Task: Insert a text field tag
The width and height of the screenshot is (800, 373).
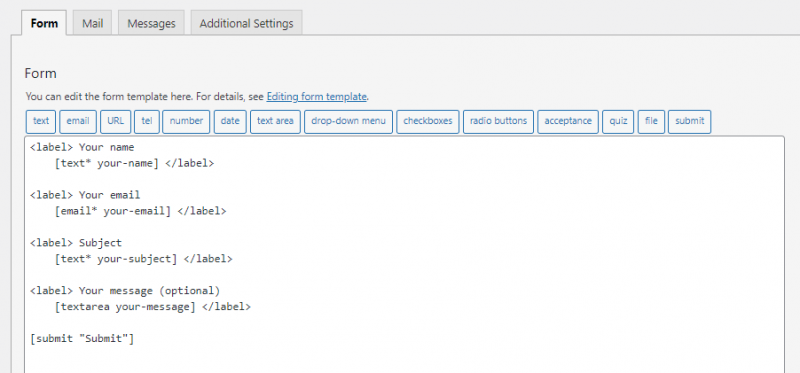Action: 41,121
